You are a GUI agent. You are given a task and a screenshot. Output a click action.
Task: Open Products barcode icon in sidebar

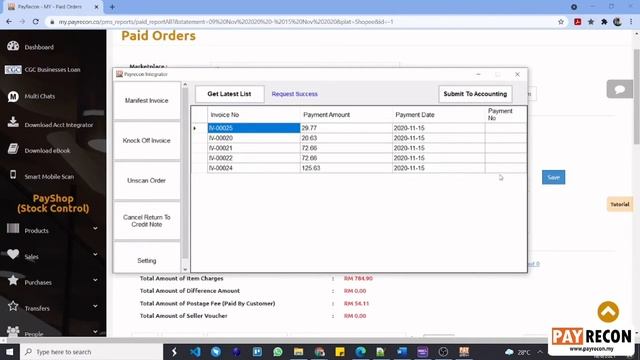pyautogui.click(x=13, y=228)
